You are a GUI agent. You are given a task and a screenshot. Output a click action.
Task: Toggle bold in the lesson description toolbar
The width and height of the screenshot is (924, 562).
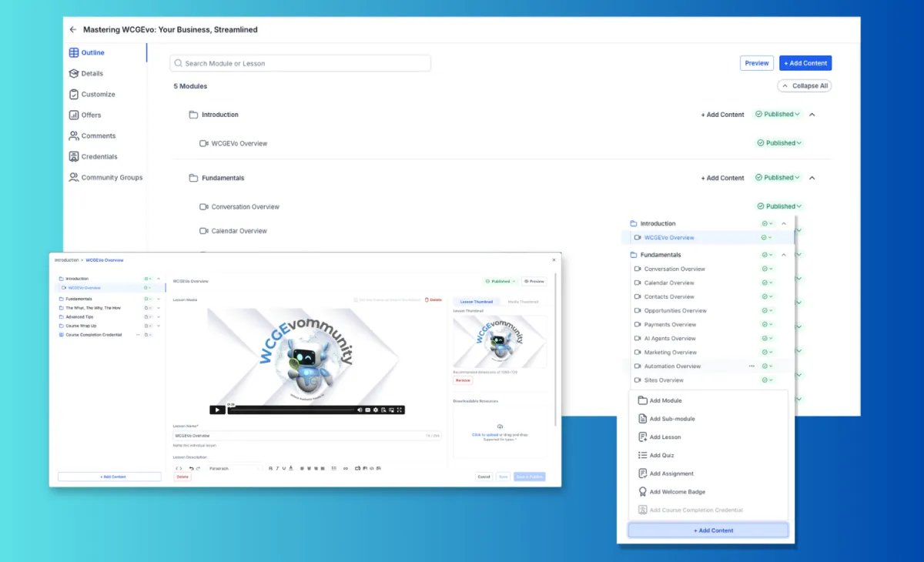pyautogui.click(x=270, y=468)
